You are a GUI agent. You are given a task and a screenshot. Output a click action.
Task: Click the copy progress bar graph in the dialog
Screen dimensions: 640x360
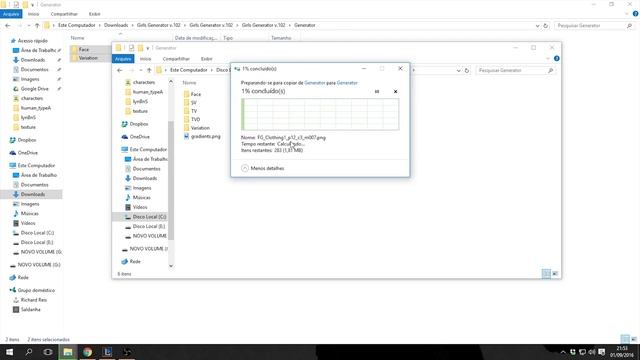tap(320, 114)
